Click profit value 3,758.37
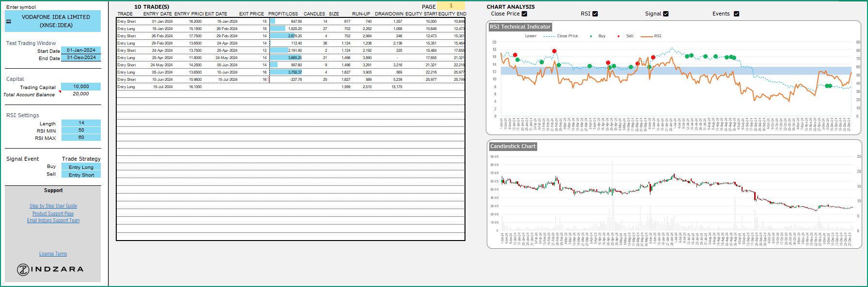 (295, 72)
